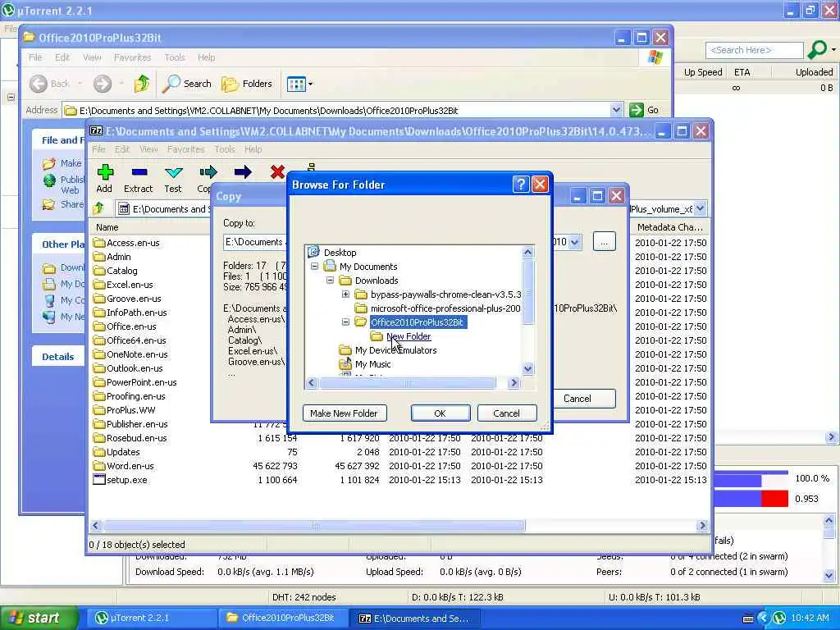Open the View menu in 7-Zip
This screenshot has height=630, width=840.
click(x=148, y=149)
